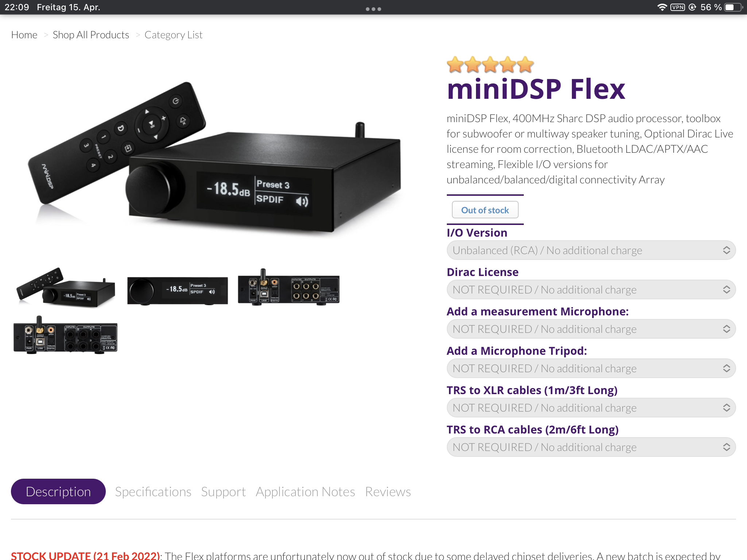The height and width of the screenshot is (560, 747).
Task: Open the Reviews tab
Action: point(388,491)
